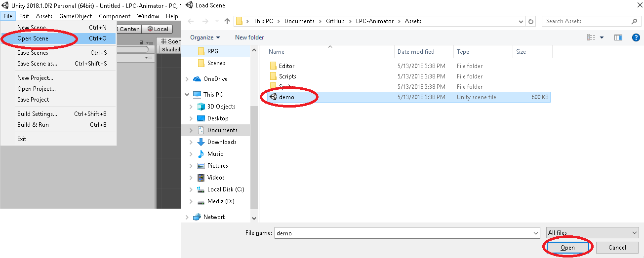The height and width of the screenshot is (258, 644).
Task: Select the demo Unity scene file
Action: pos(286,97)
